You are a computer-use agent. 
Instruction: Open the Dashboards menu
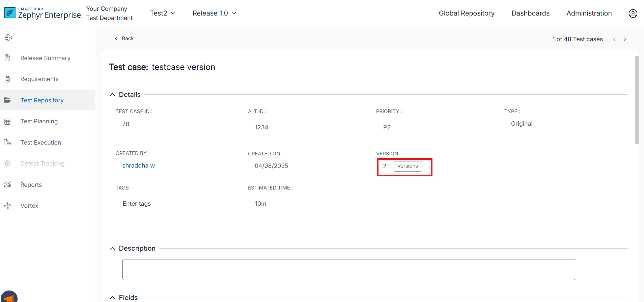[x=530, y=13]
